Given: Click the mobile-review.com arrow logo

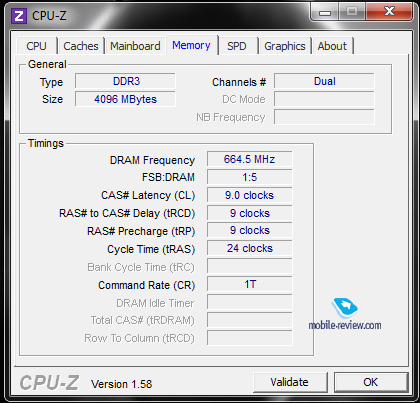Looking at the screenshot, I should point(345,307).
